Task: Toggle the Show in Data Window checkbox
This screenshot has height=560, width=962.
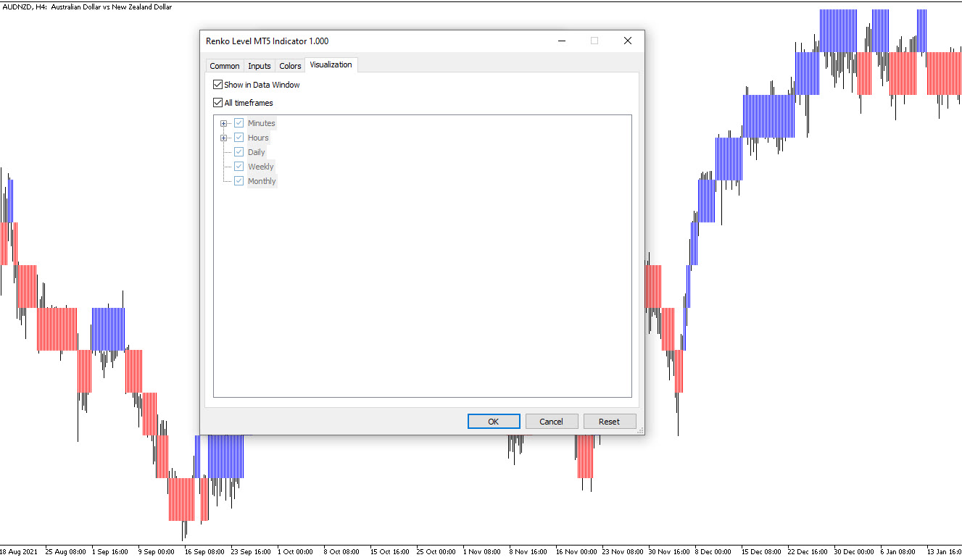Action: tap(218, 85)
